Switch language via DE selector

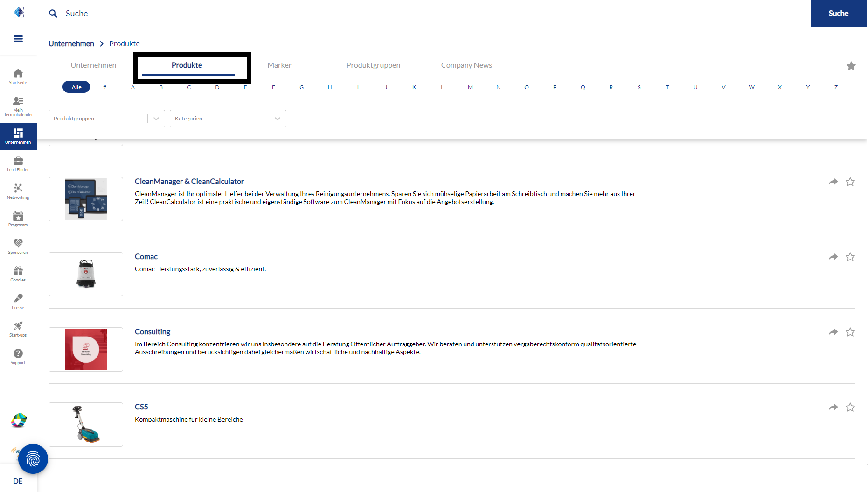(x=18, y=481)
